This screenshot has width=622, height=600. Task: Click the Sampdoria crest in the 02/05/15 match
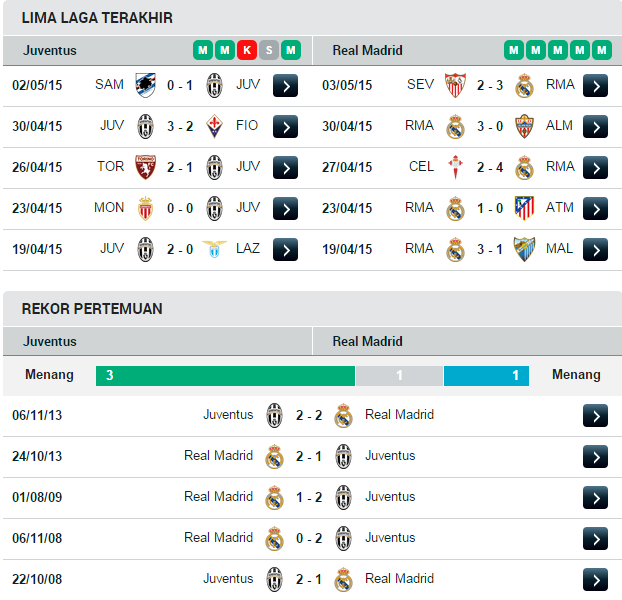tap(145, 85)
